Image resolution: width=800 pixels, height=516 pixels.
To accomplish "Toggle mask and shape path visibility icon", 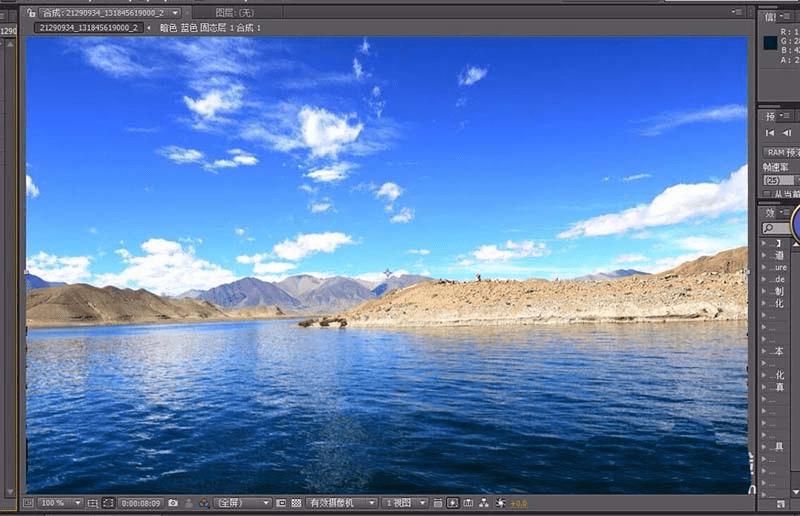I will (108, 503).
